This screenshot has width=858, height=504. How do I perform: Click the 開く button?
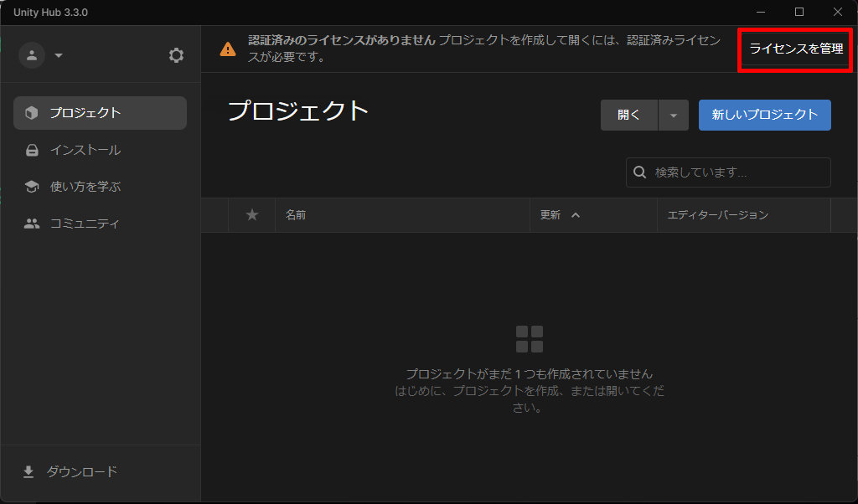(x=629, y=116)
